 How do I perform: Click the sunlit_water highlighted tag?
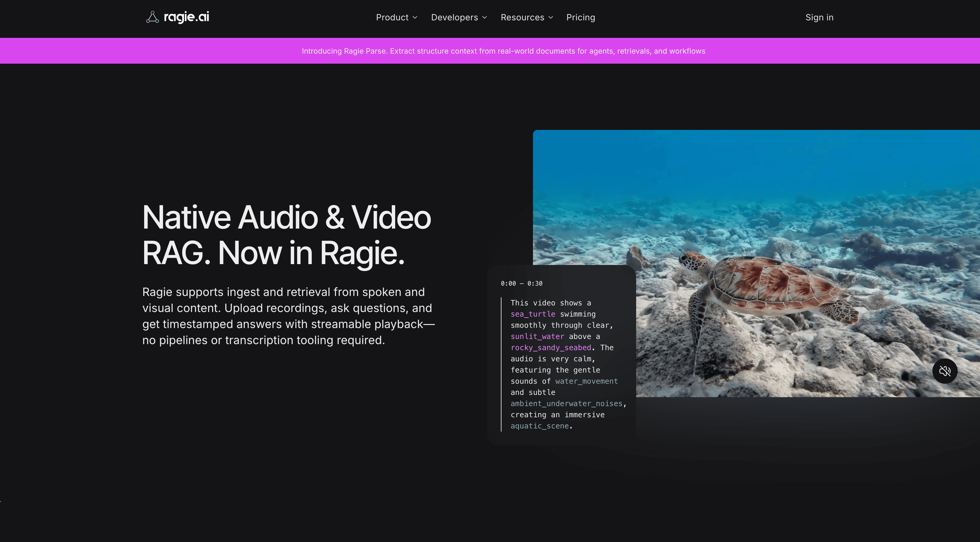coord(537,336)
